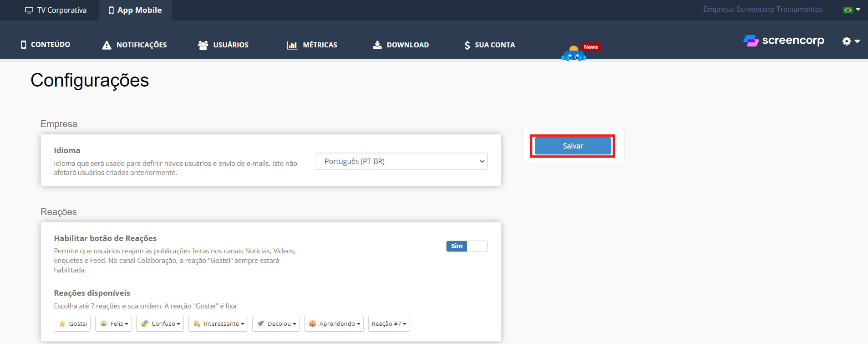868x344 pixels.
Task: Click the emoji on Interessante reaction
Action: [x=197, y=323]
